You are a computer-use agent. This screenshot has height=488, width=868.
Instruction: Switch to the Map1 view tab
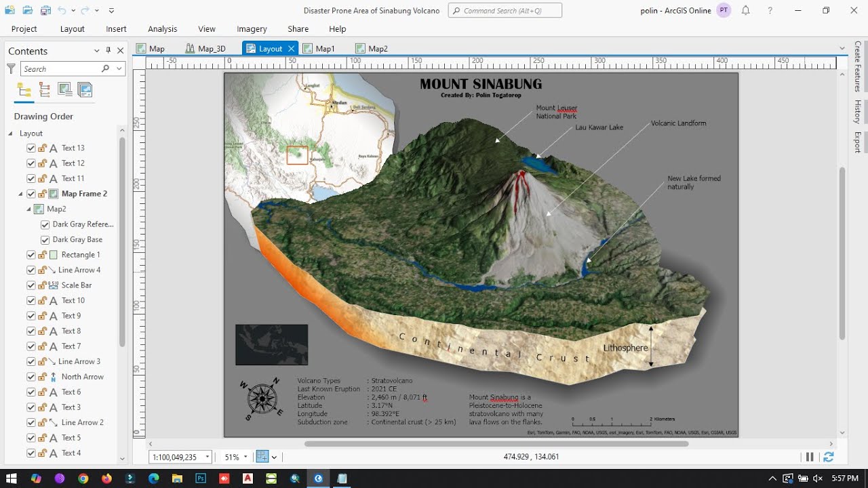point(319,49)
